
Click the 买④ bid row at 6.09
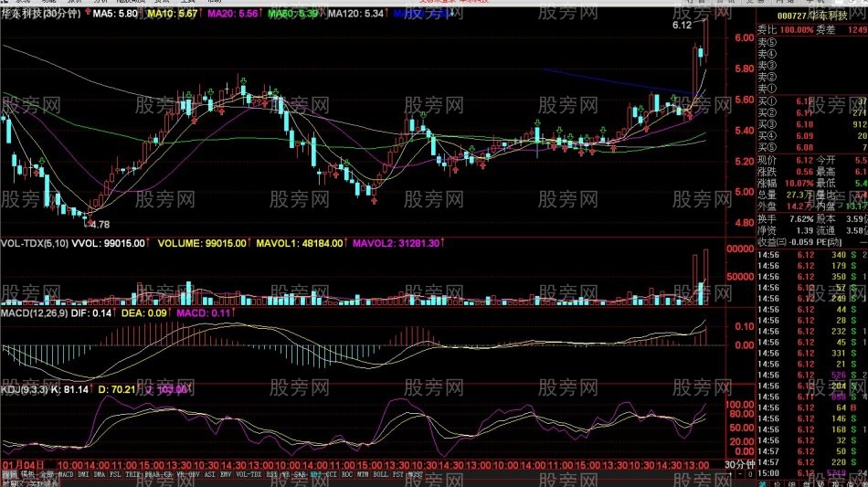point(811,136)
